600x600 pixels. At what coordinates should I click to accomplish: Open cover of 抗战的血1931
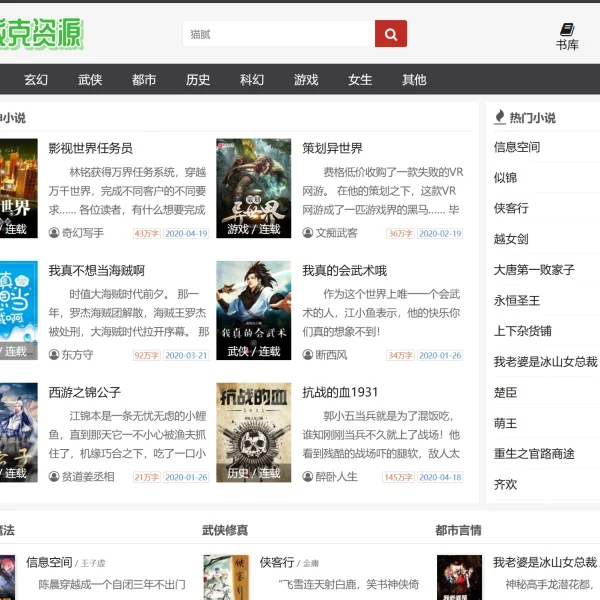coord(254,432)
